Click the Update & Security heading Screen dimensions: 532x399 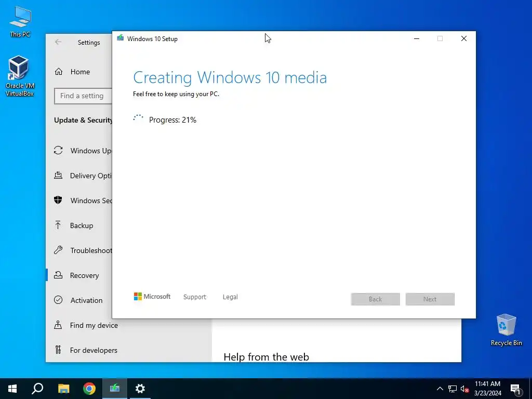coord(83,120)
